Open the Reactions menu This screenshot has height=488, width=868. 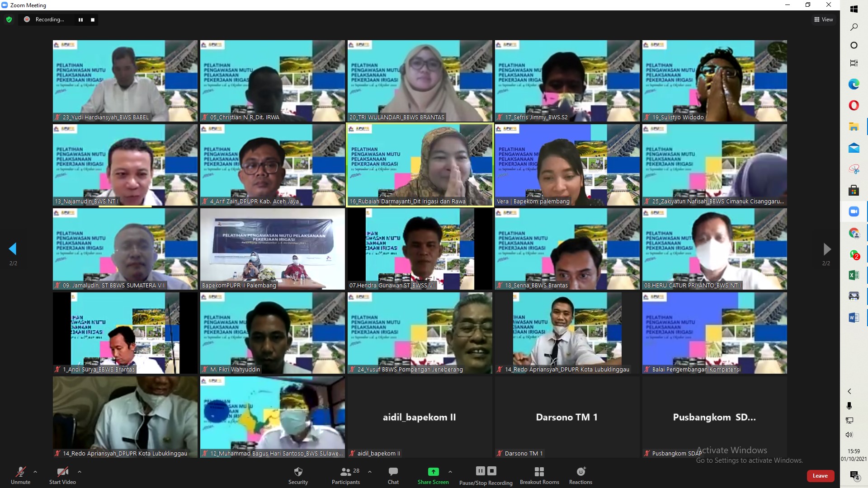581,475
